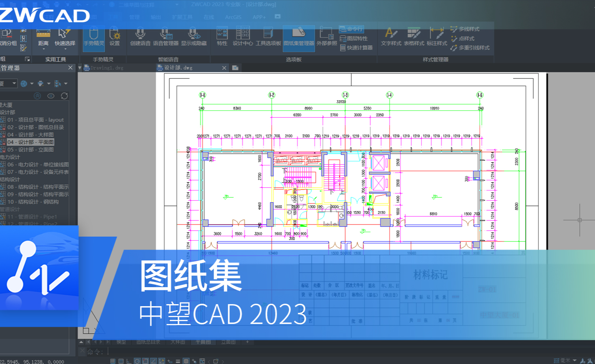Screen dimensions: 595x364
Task: Toggle grid display in status bar
Action: coord(121,361)
